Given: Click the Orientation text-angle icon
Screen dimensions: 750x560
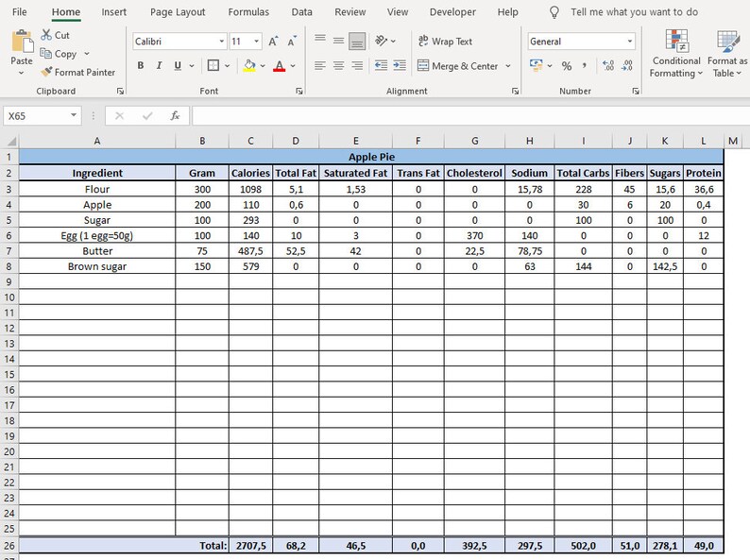Looking at the screenshot, I should [381, 42].
